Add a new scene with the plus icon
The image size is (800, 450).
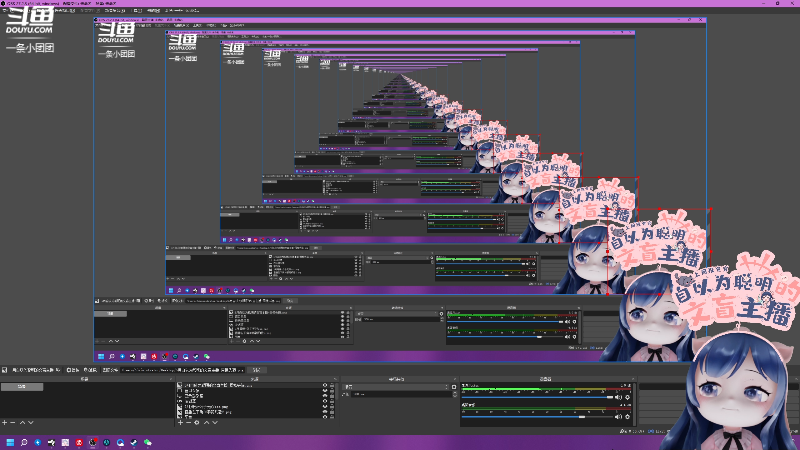coord(4,422)
